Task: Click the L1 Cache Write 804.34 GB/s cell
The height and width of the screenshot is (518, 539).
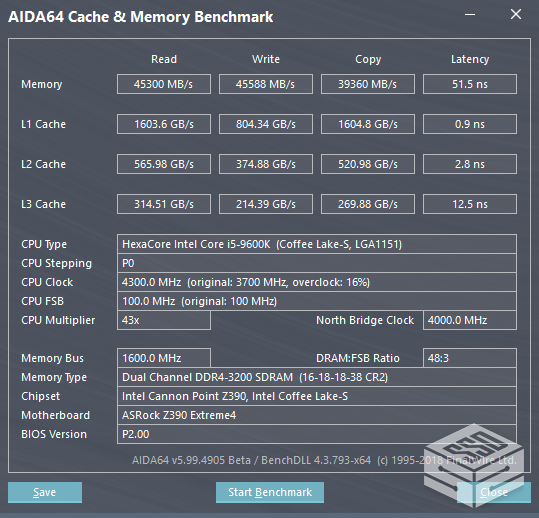Action: (x=266, y=124)
